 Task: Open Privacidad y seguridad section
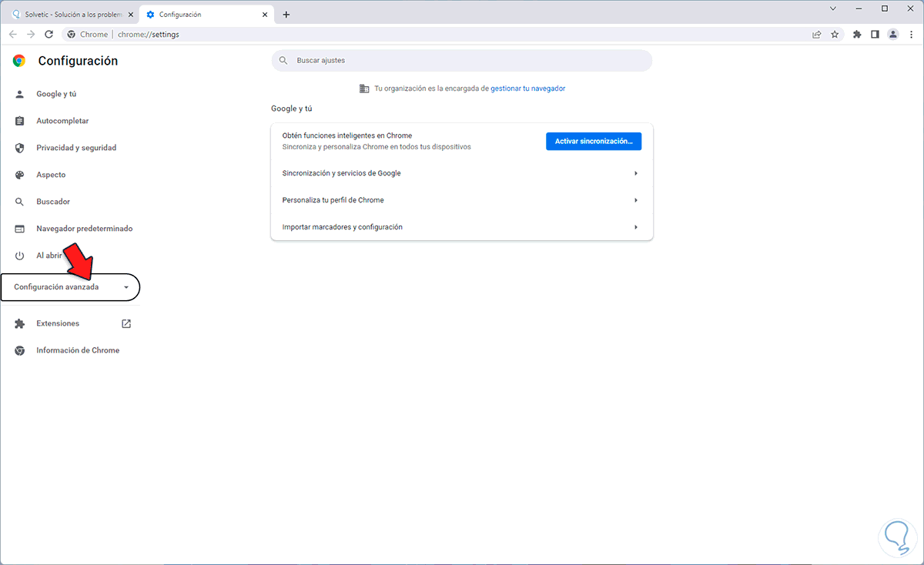tap(76, 148)
